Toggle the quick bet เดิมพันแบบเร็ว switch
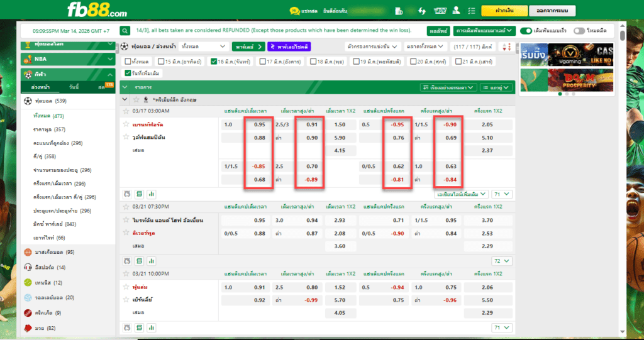Viewport: 644px width, 340px height. [x=526, y=31]
